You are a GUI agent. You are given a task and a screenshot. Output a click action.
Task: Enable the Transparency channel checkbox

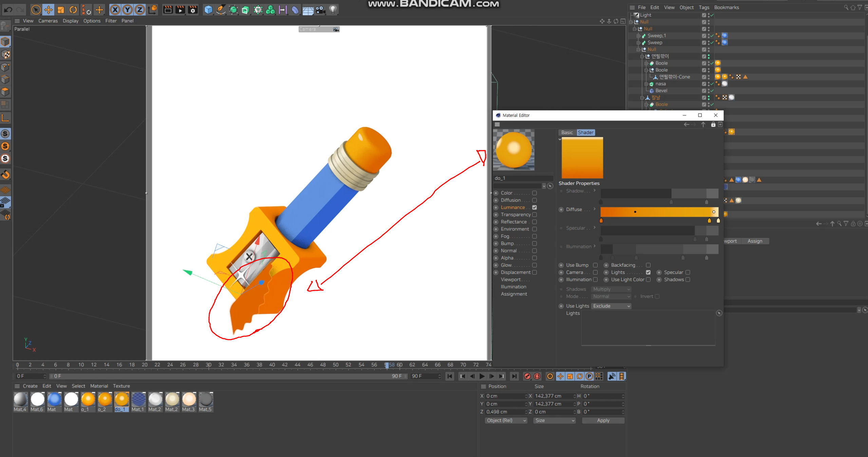click(x=534, y=215)
